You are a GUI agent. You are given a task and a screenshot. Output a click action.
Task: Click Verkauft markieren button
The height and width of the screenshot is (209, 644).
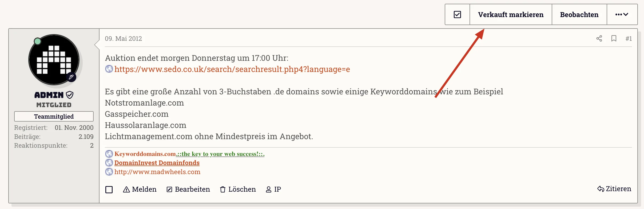511,14
